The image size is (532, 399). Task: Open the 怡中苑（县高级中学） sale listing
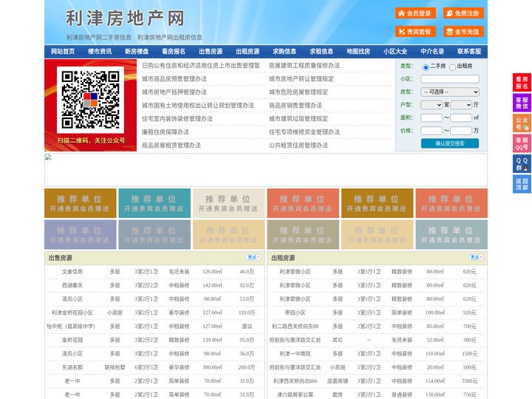click(x=71, y=327)
